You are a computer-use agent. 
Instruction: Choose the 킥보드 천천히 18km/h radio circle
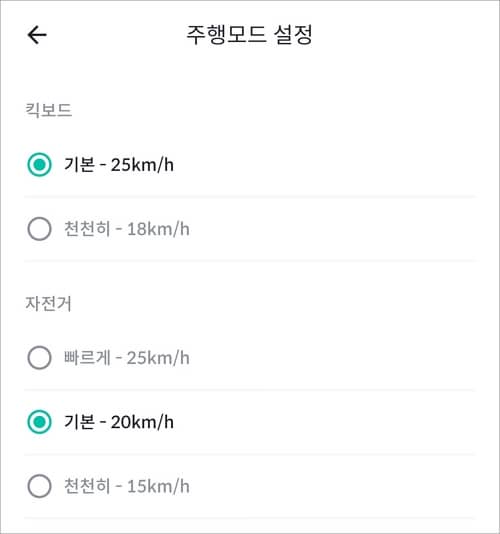coord(40,229)
